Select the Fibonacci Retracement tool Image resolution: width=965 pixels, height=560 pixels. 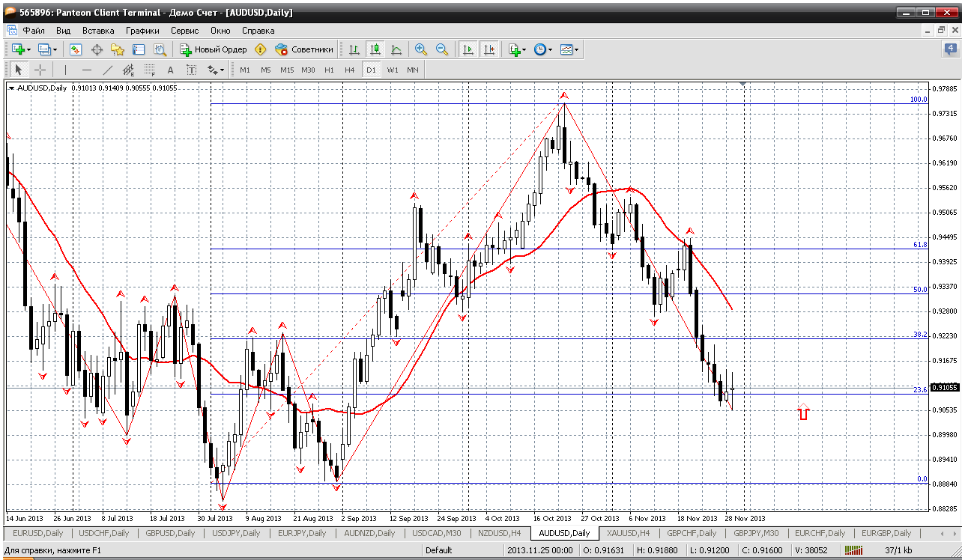click(x=149, y=70)
